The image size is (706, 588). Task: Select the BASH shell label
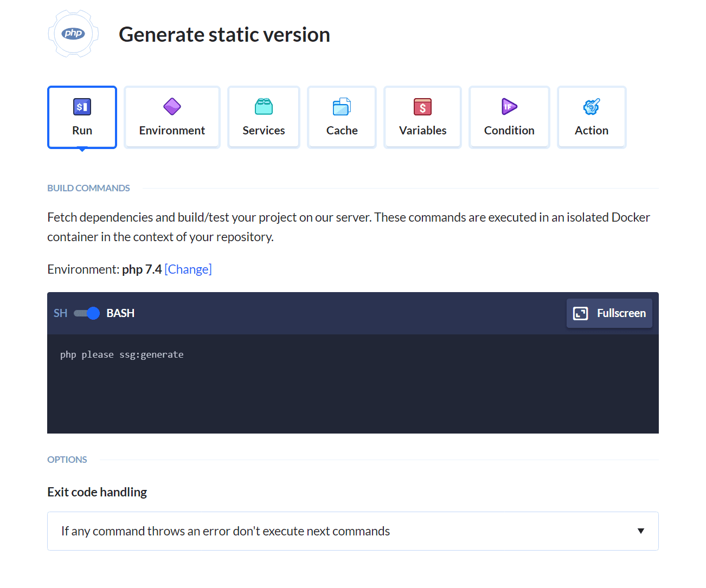120,313
